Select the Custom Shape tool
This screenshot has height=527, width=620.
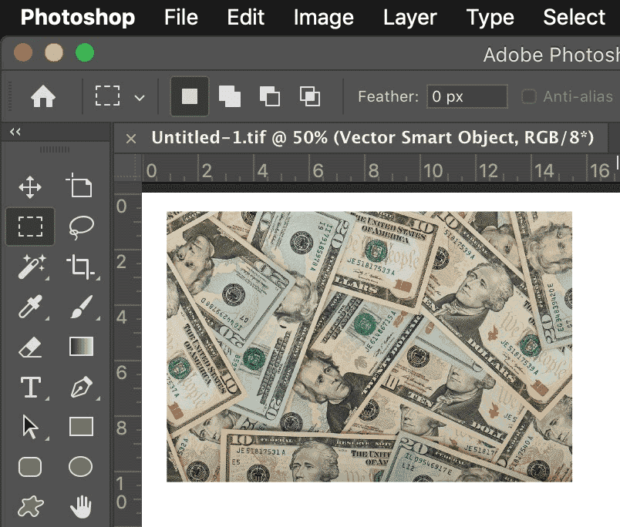(x=30, y=506)
